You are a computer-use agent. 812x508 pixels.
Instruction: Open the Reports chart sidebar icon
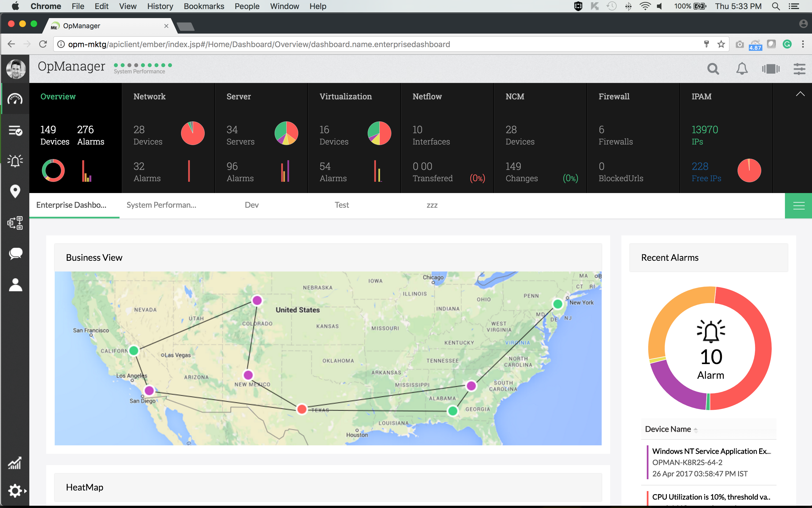(15, 463)
